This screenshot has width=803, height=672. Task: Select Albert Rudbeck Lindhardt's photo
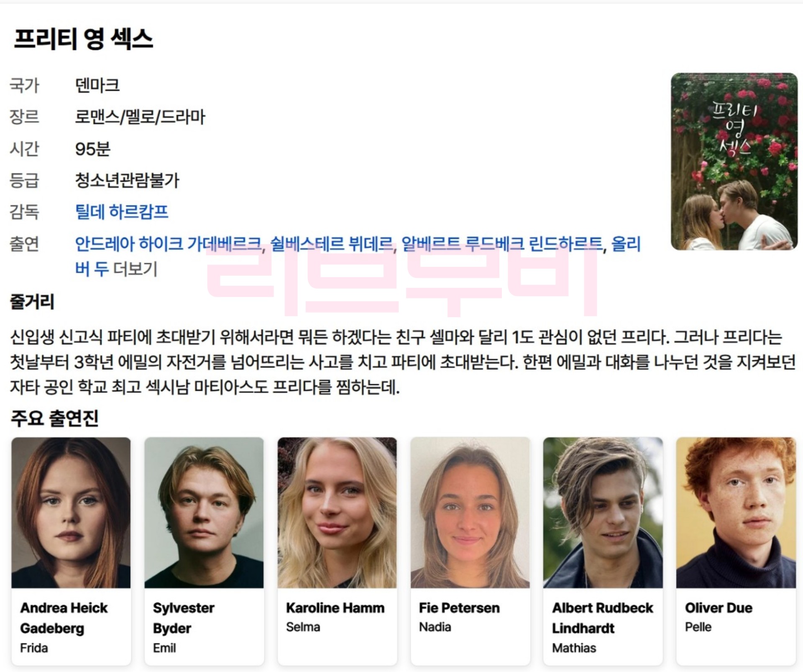click(603, 513)
